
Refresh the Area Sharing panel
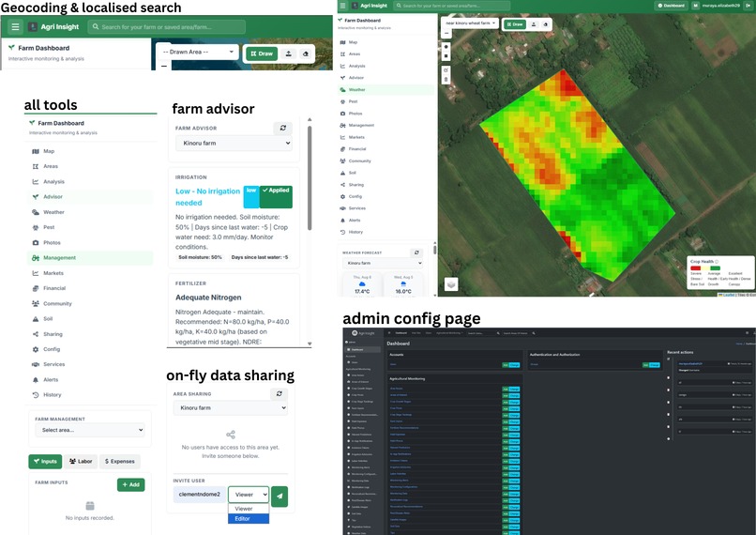point(280,393)
